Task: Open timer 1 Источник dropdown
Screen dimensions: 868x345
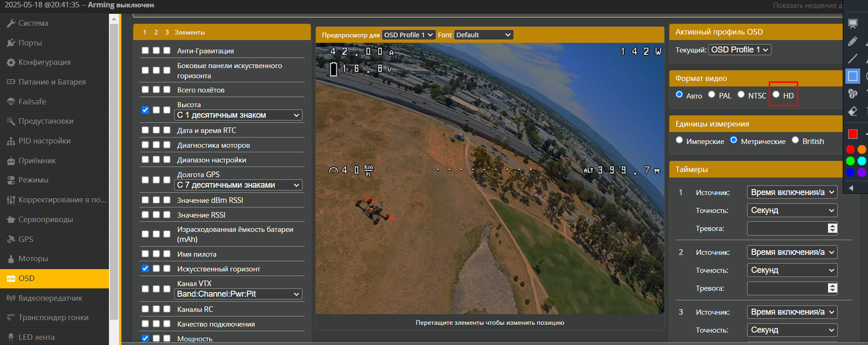Action: [x=792, y=192]
